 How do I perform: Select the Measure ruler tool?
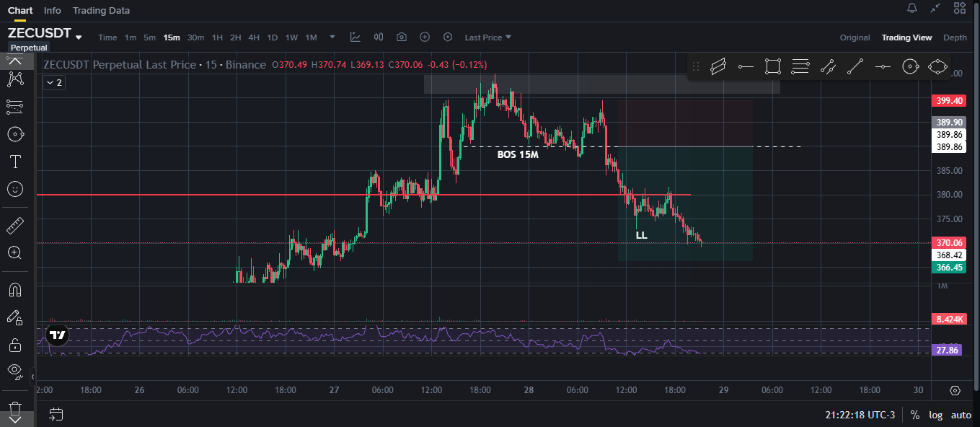click(x=14, y=226)
